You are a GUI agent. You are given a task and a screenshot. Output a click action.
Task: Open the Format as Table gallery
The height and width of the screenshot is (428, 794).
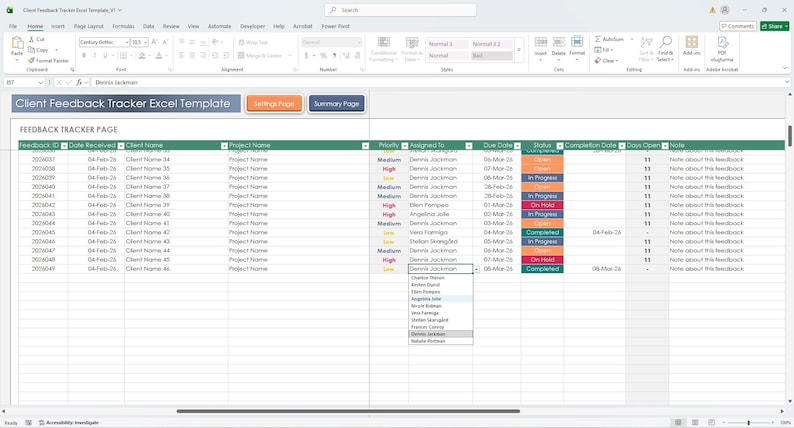click(412, 49)
